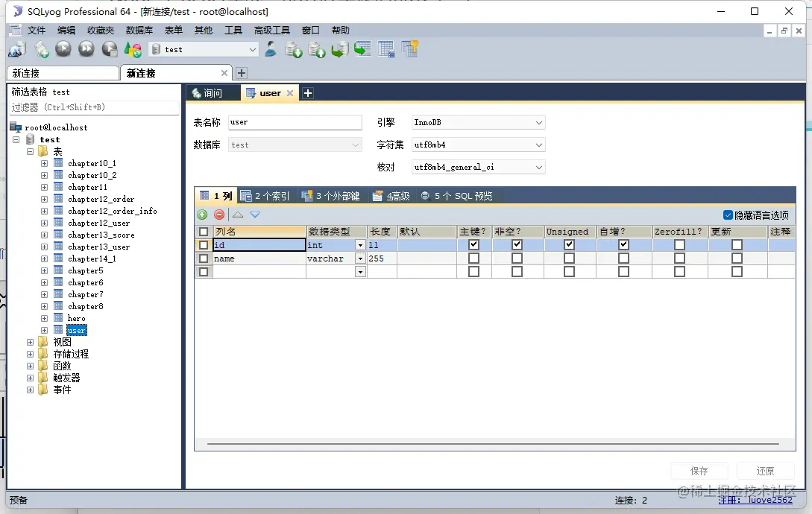Click the green add column icon

tap(202, 215)
